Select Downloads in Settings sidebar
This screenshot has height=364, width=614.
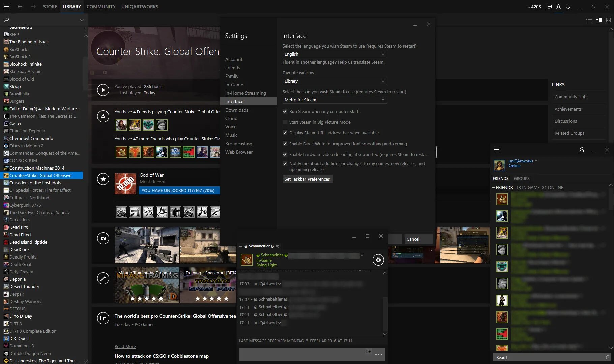[237, 110]
